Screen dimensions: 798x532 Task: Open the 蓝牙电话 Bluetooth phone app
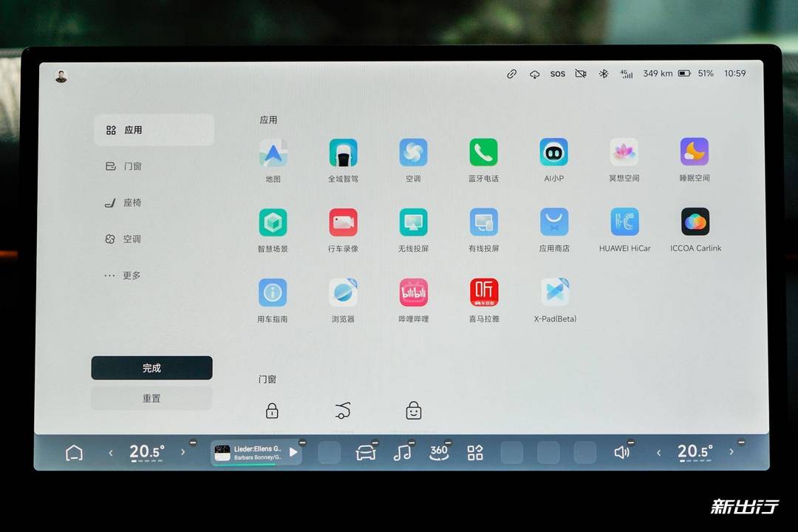(x=483, y=152)
